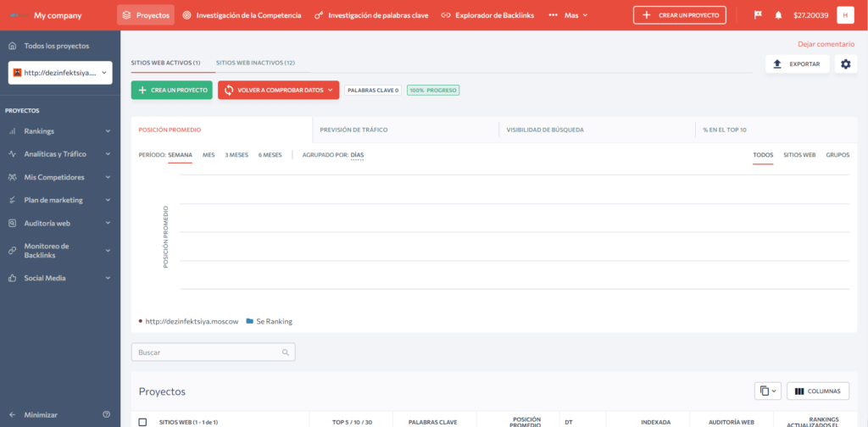Toggle dezinfektsiya.moscow chart legend series

(x=186, y=321)
